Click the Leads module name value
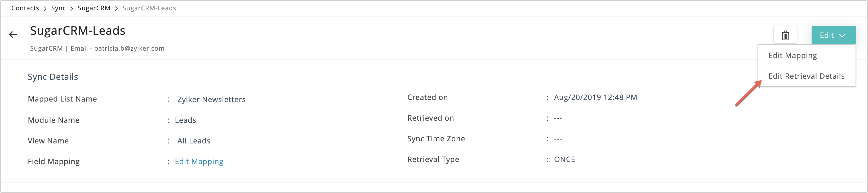Image resolution: width=868 pixels, height=193 pixels. pyautogui.click(x=185, y=120)
